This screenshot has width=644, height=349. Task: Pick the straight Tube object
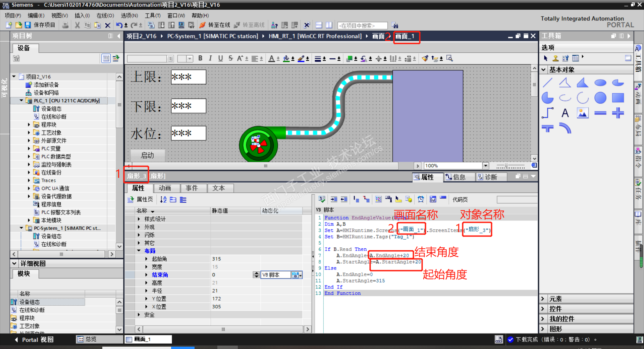[x=600, y=113]
